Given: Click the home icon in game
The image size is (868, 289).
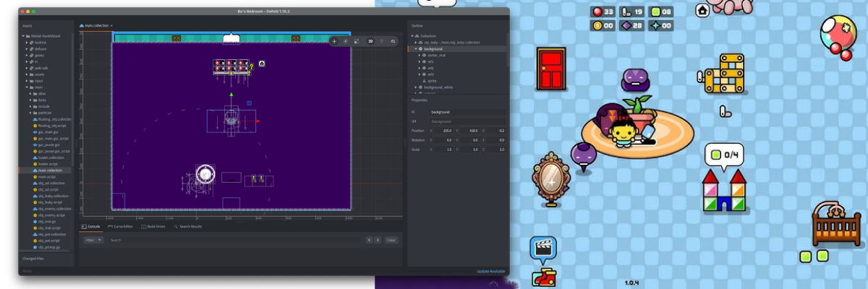Looking at the screenshot, I should tap(702, 11).
